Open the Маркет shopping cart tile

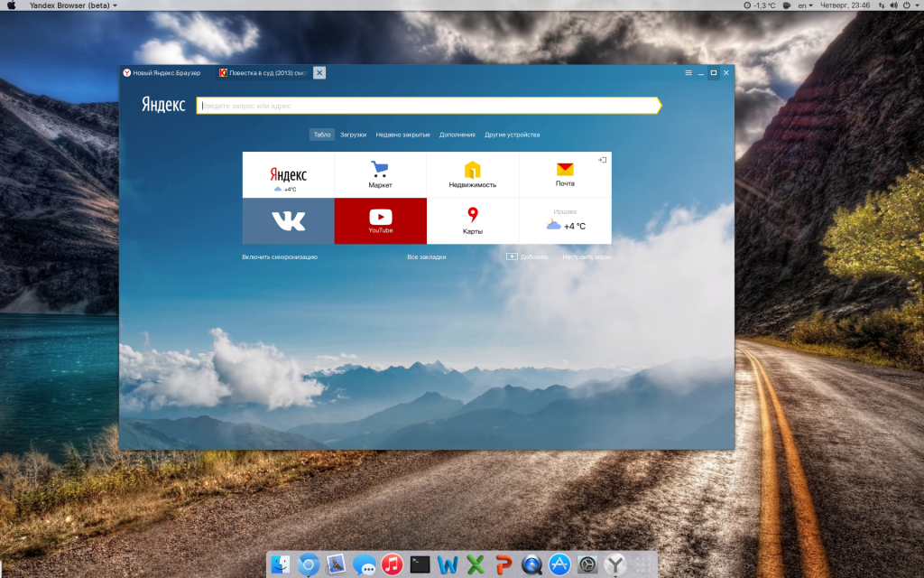coord(380,175)
